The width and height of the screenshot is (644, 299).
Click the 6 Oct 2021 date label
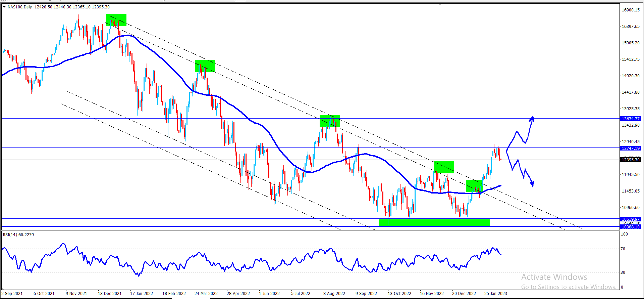[44, 294]
